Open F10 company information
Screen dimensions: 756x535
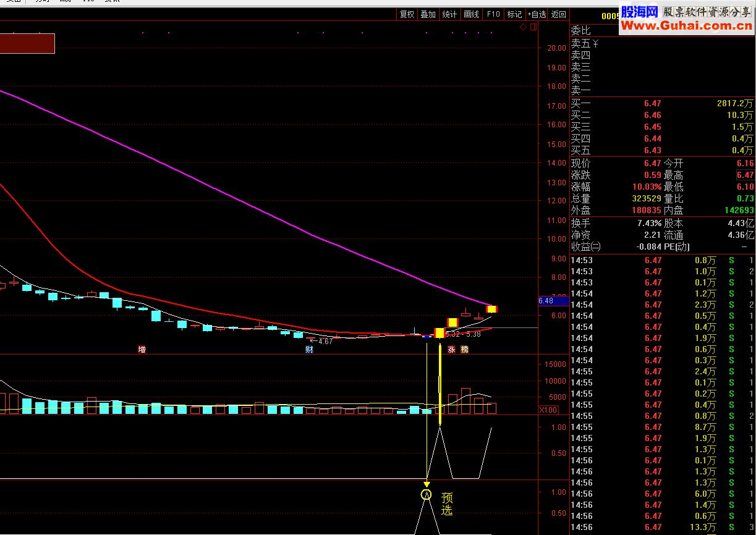493,14
